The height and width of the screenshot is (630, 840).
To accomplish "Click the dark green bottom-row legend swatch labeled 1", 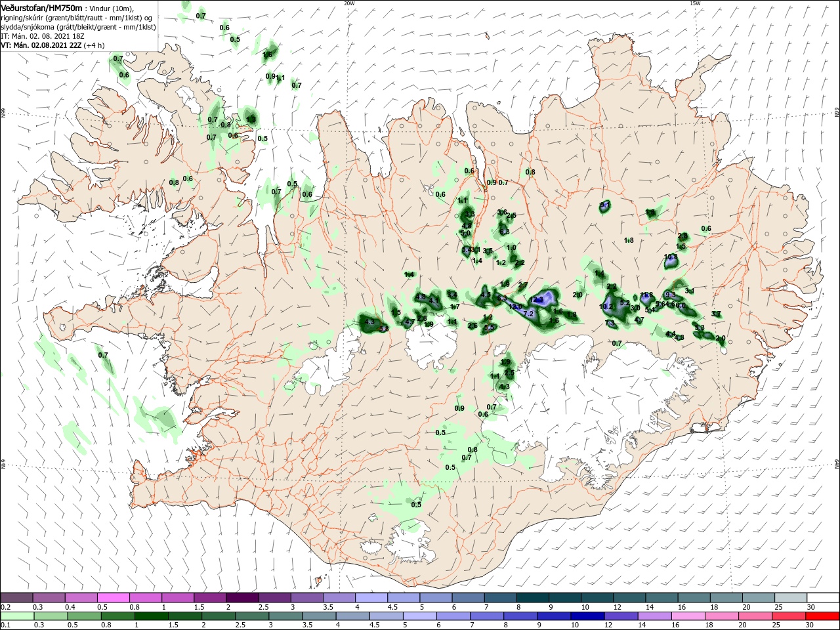I will tap(151, 616).
